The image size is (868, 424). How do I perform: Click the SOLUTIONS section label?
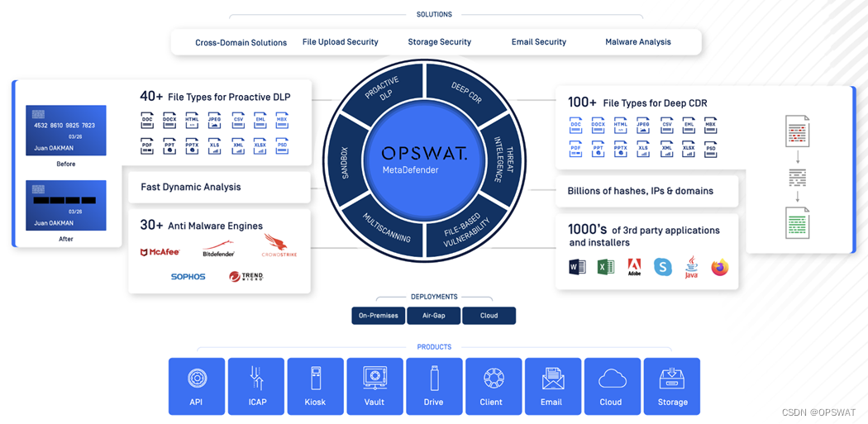pos(434,14)
